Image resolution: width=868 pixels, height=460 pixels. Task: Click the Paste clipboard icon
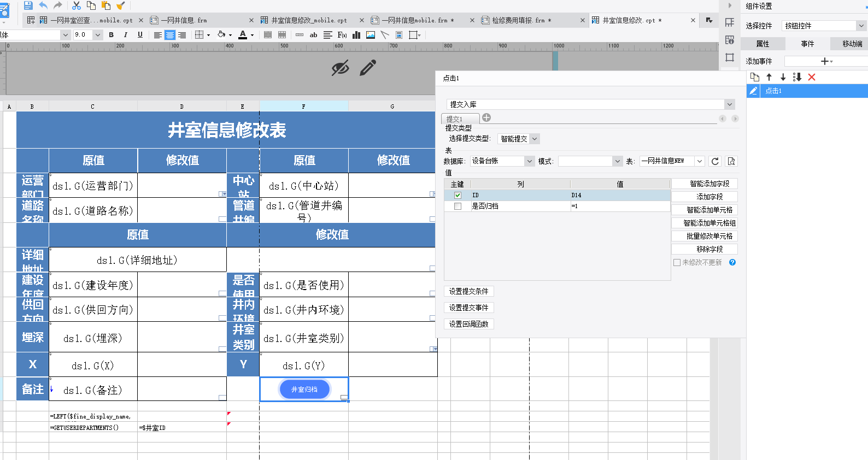[106, 5]
